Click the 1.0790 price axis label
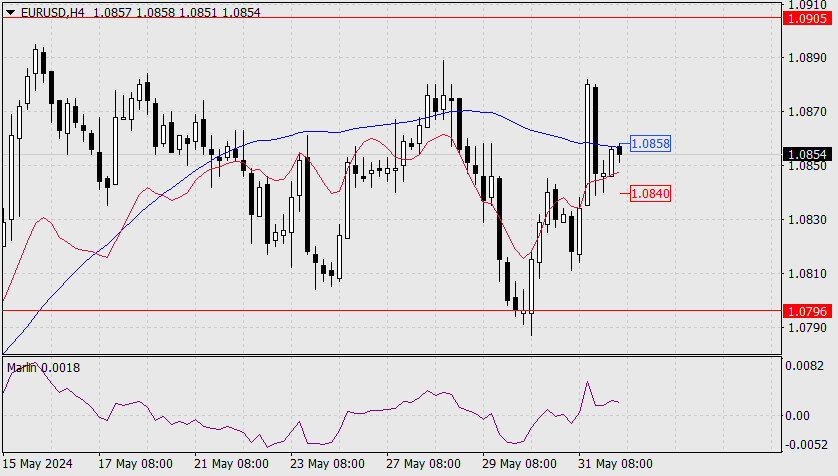This screenshot has height=476, width=838. 807,327
